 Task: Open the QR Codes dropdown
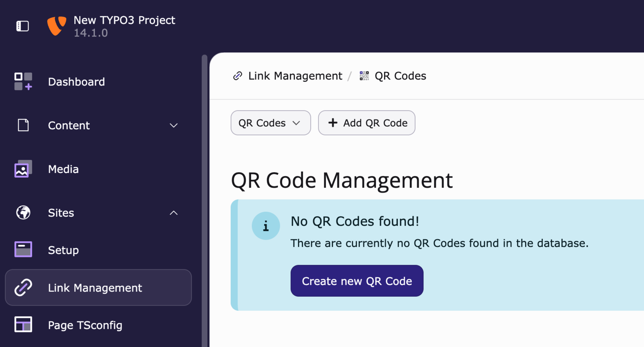[x=270, y=123]
